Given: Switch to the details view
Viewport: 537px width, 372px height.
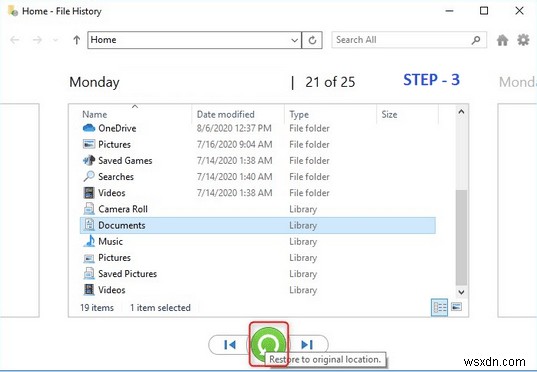Looking at the screenshot, I should 439,307.
